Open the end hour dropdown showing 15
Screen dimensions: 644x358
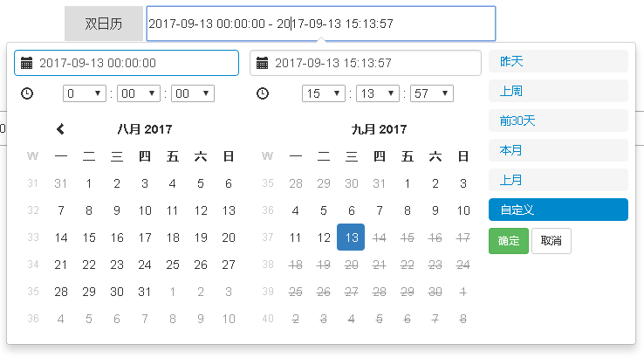323,93
